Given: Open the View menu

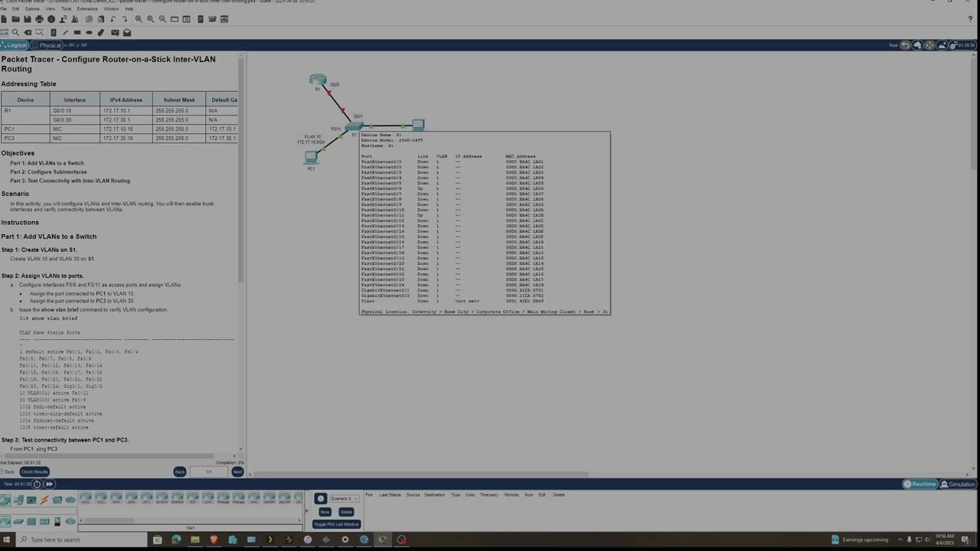Looking at the screenshot, I should pyautogui.click(x=51, y=8).
